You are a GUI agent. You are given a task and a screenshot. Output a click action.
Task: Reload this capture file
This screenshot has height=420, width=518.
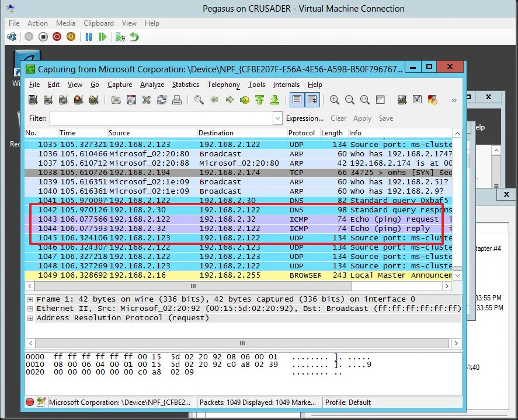pos(162,100)
